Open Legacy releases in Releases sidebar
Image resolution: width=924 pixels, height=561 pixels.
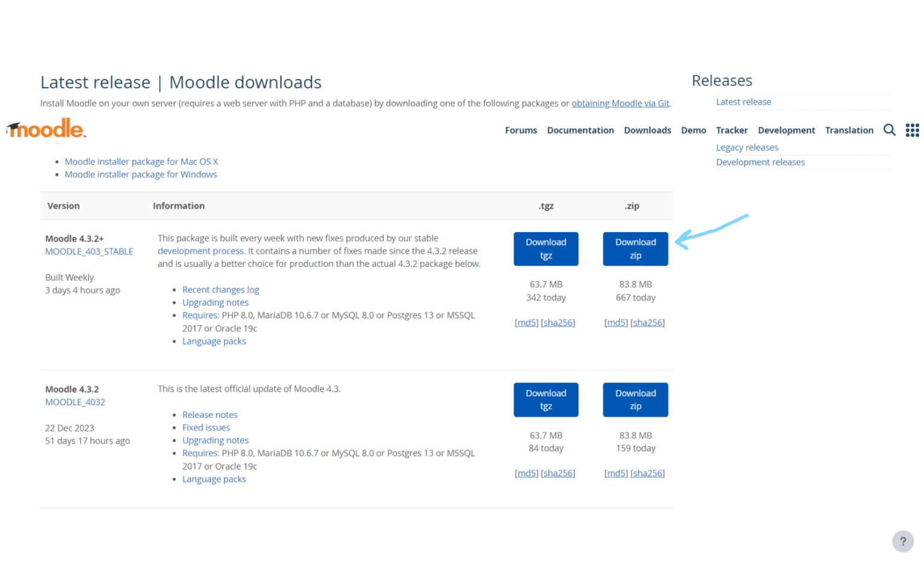[747, 147]
